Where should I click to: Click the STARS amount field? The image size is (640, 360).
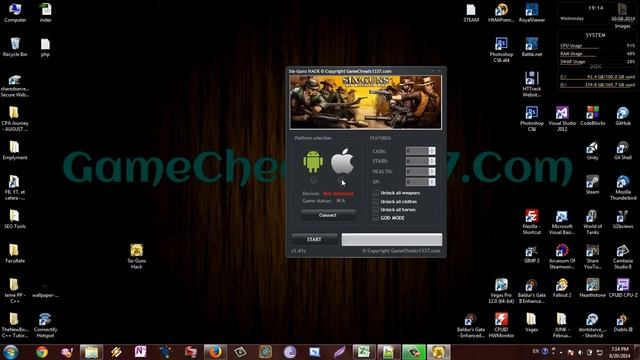click(417, 161)
